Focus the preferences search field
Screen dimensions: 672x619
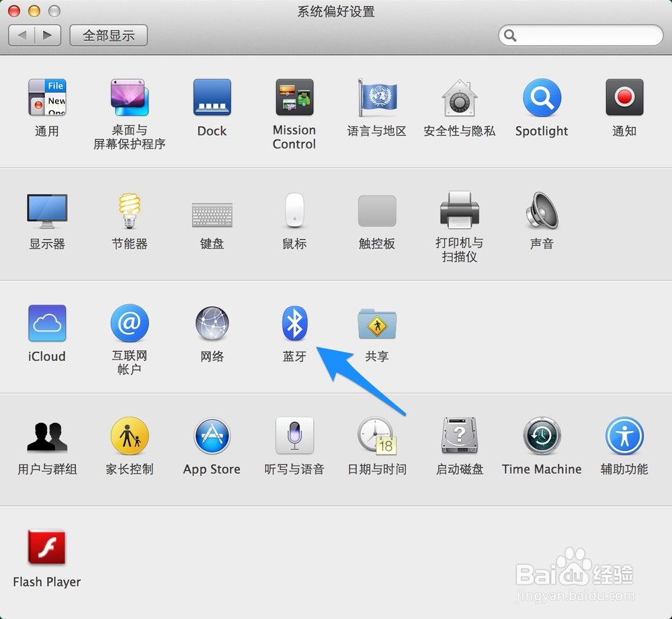pos(581,35)
